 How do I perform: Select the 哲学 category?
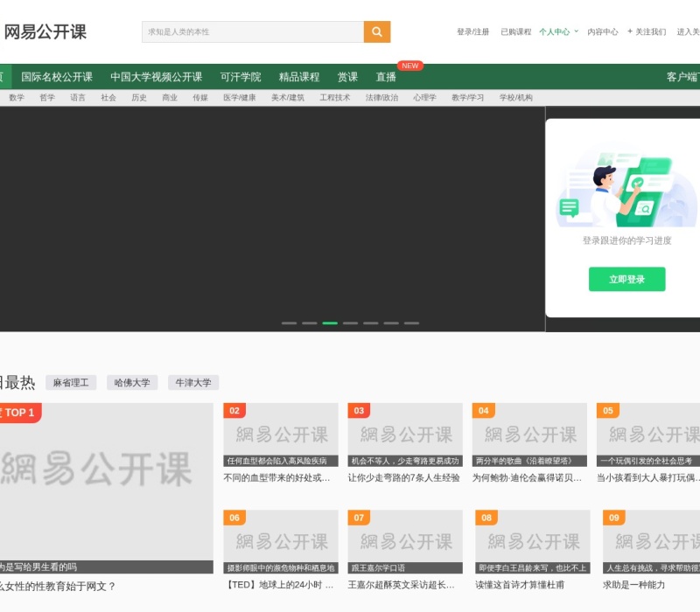47,97
